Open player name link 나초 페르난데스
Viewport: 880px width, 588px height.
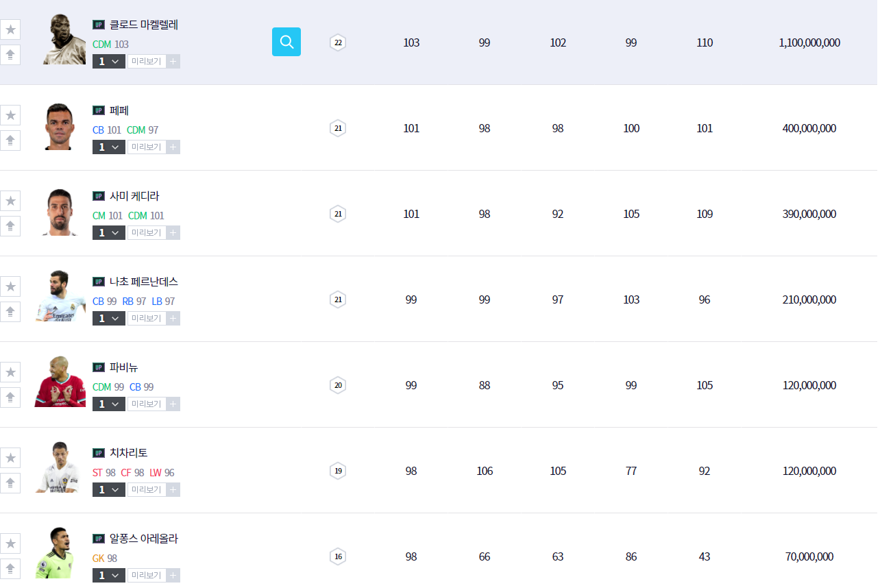(143, 282)
